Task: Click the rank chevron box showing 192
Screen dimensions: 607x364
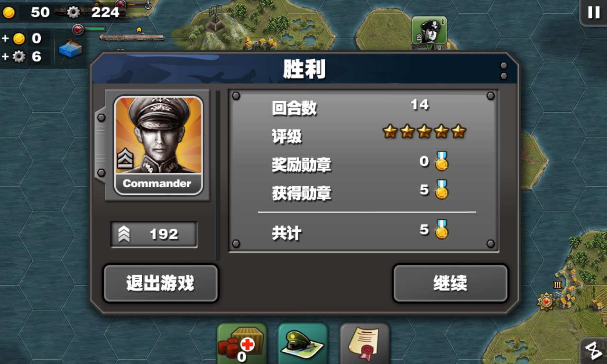Action: point(154,234)
